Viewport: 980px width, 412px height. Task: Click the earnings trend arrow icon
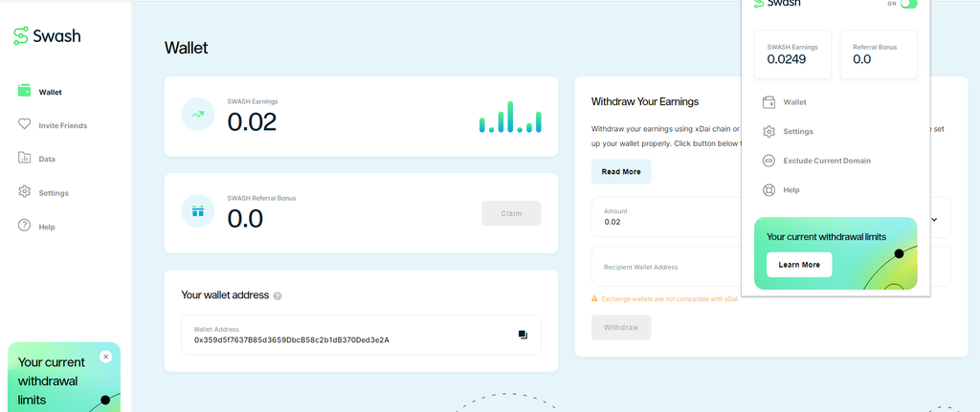[x=198, y=115]
